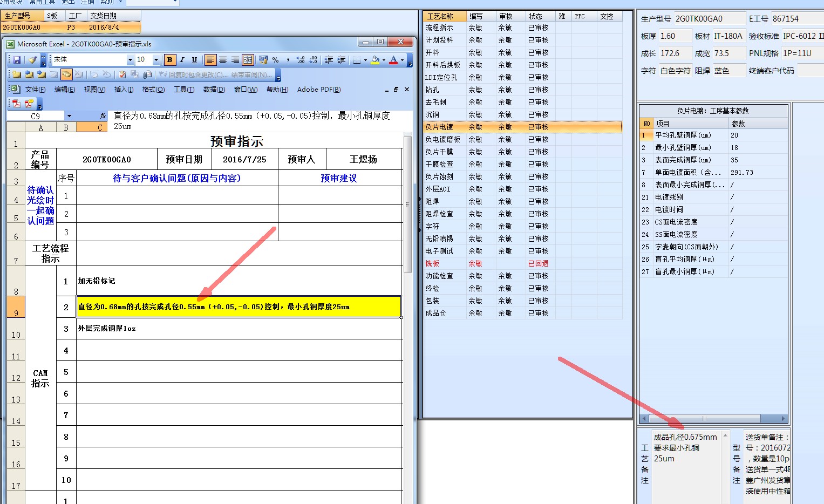
Task: Click Increase Indent icon
Action: click(341, 60)
